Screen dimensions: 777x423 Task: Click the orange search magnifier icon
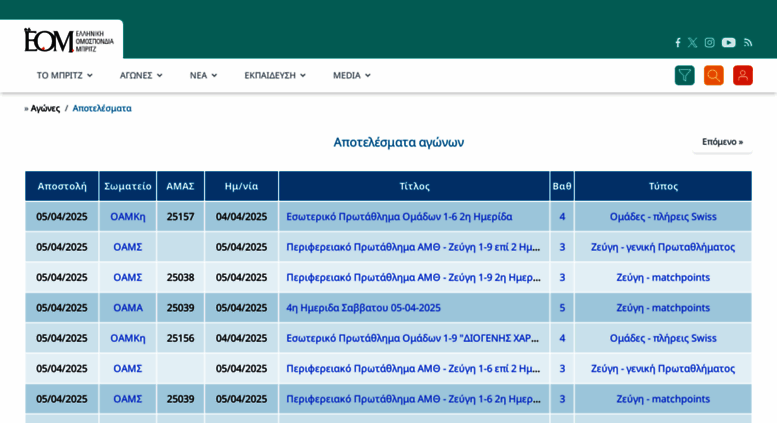point(713,75)
